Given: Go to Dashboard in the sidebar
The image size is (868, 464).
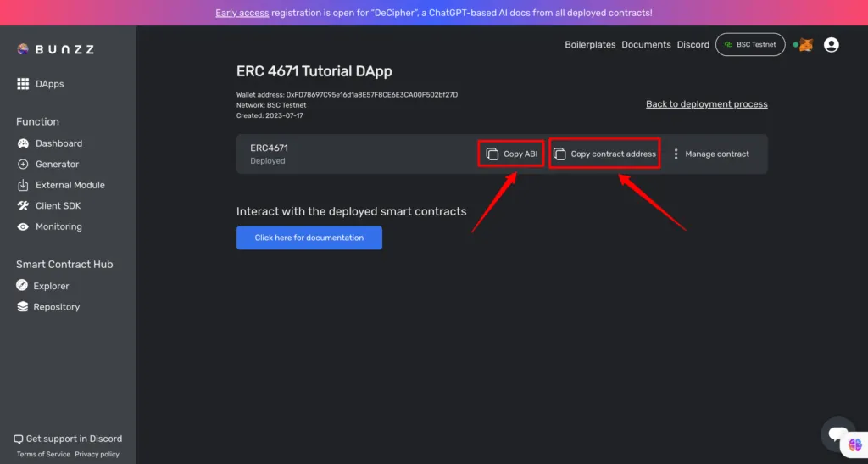Looking at the screenshot, I should tap(58, 143).
